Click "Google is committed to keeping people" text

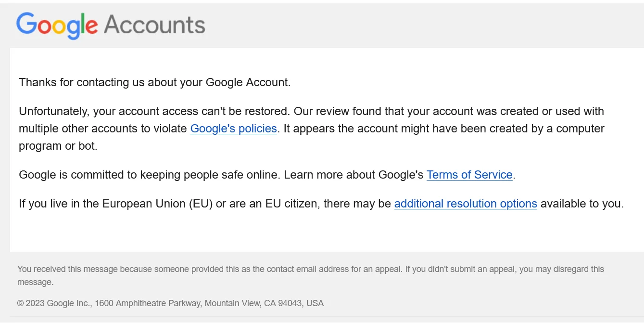(101, 175)
